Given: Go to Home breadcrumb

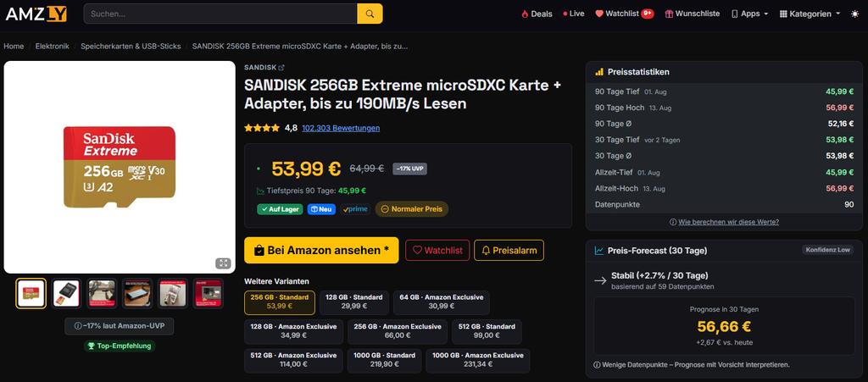Looking at the screenshot, I should (x=14, y=46).
